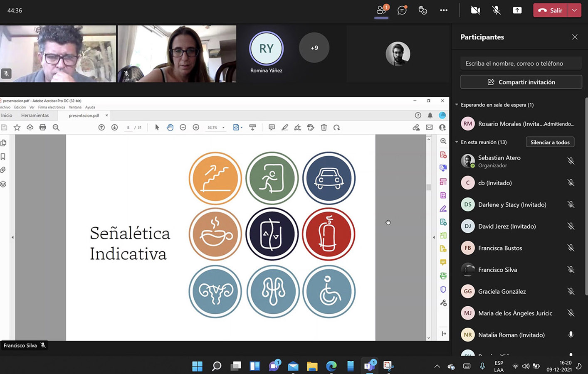Open the Herramientas tab in Acrobat
588x374 pixels.
[35, 116]
